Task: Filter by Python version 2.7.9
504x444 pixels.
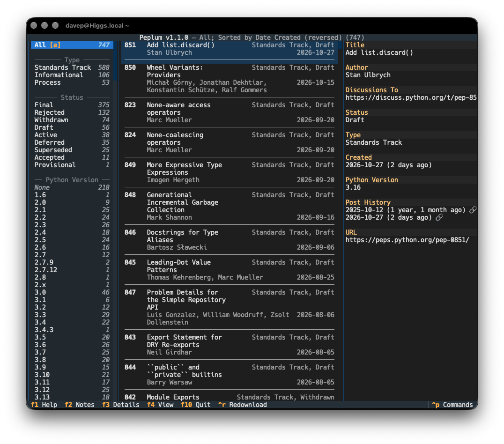Action: click(x=72, y=262)
